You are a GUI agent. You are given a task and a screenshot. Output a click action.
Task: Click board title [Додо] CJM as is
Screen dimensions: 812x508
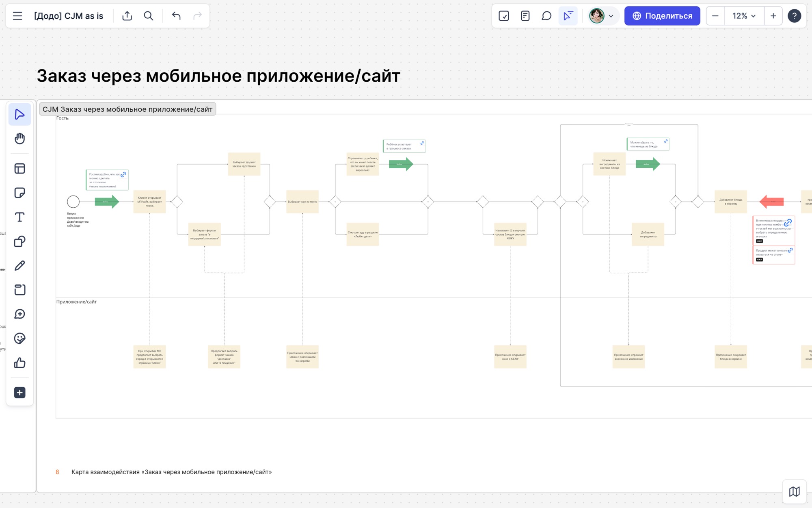[x=69, y=16]
